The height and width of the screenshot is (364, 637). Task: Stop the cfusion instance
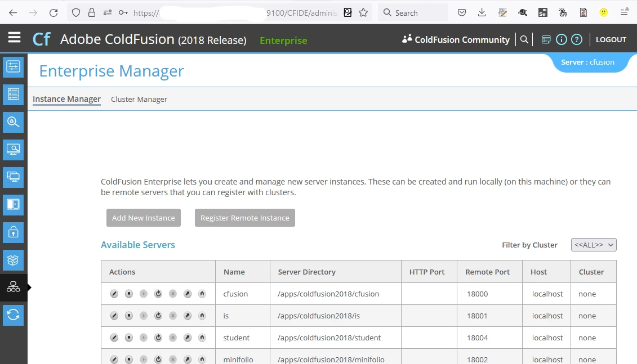(x=129, y=294)
